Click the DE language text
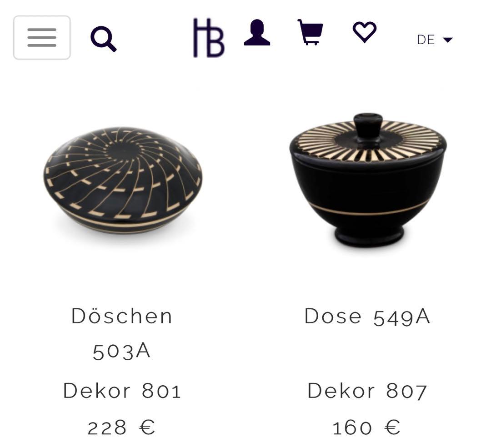 tap(426, 40)
